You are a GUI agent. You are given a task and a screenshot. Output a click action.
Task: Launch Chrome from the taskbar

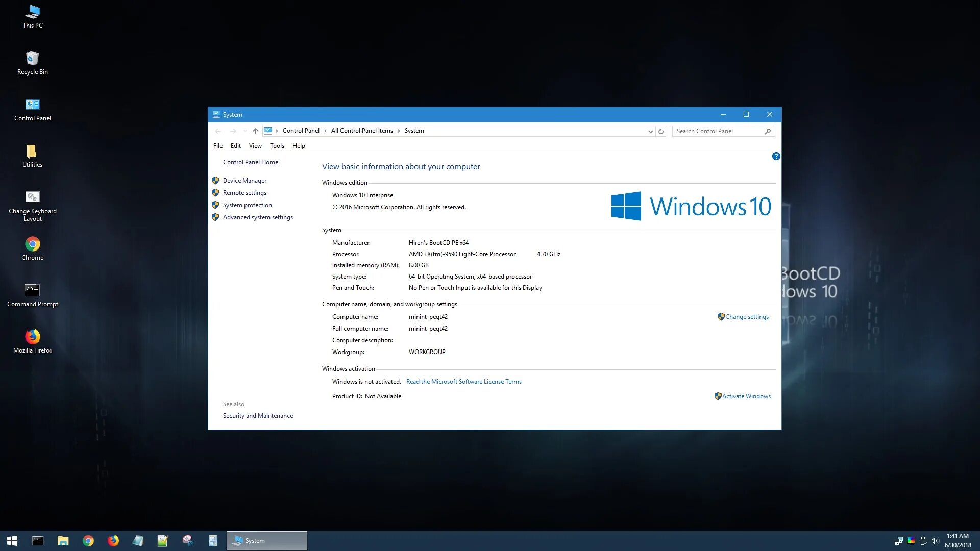tap(88, 541)
